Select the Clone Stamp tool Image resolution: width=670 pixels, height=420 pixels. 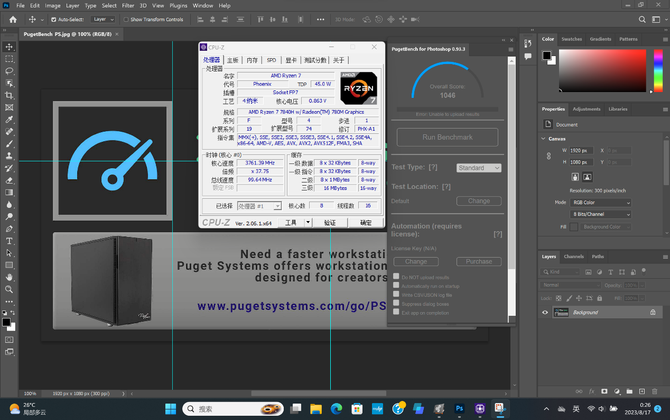(9, 156)
